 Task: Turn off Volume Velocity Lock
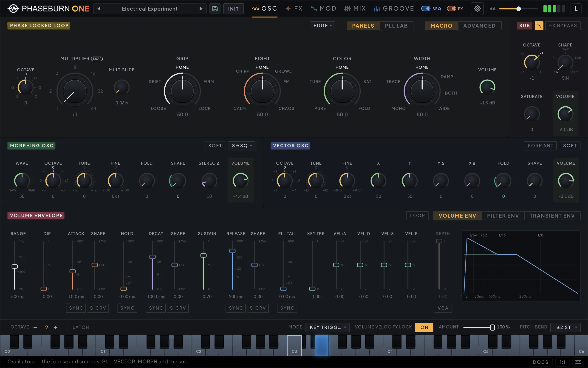[x=424, y=327]
